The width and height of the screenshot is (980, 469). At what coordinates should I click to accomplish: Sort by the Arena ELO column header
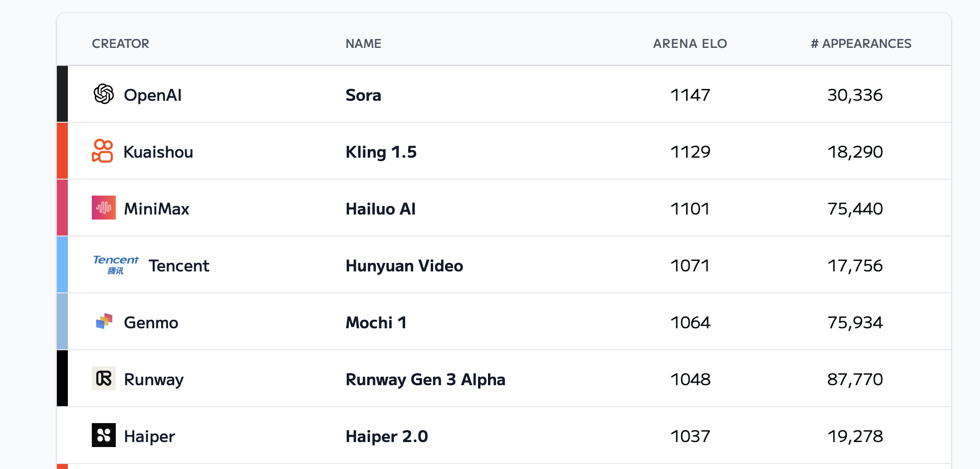690,44
